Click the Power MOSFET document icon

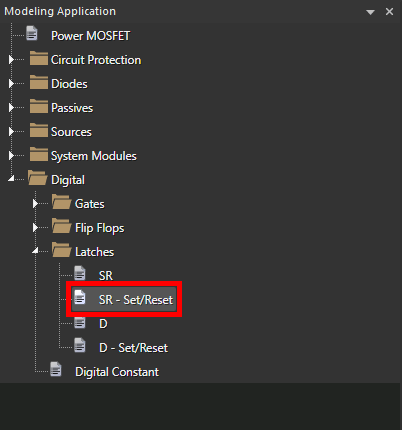pos(32,34)
